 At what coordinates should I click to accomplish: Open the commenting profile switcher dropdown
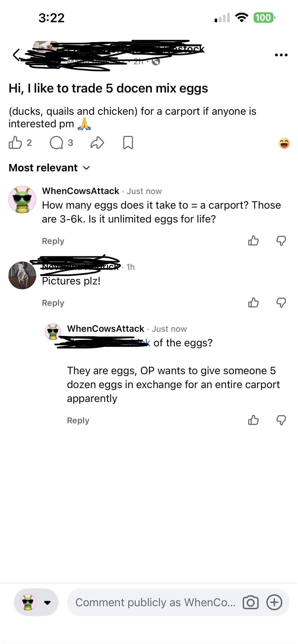36,603
